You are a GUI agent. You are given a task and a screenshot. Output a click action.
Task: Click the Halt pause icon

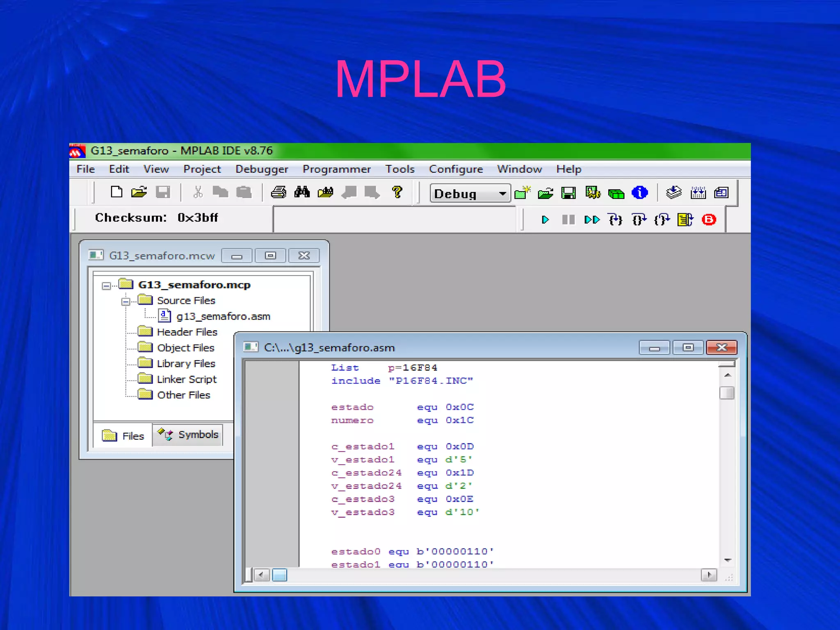568,220
